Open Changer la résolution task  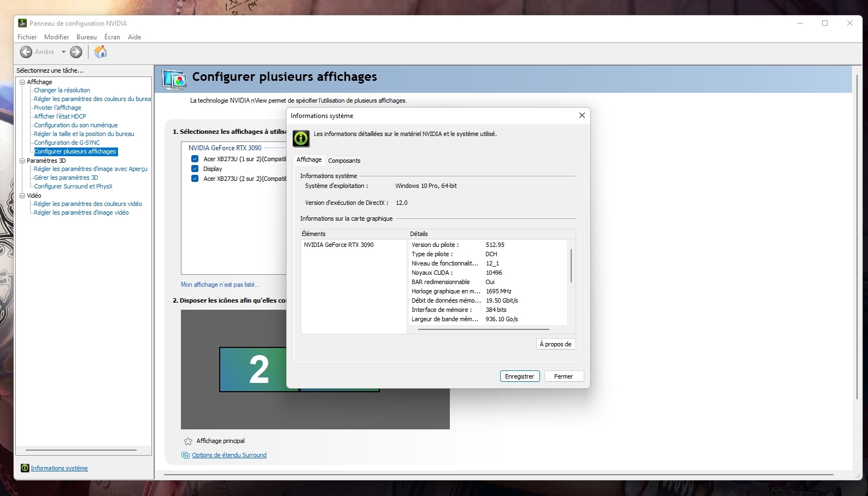(62, 90)
